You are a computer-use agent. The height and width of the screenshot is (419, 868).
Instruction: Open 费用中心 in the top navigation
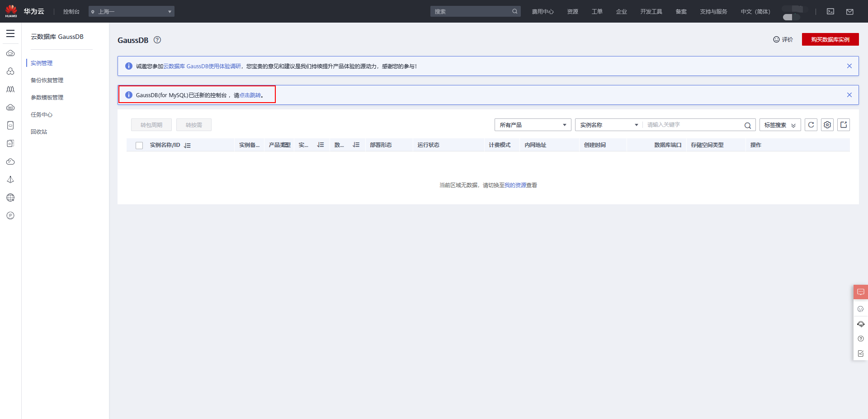[x=543, y=11]
